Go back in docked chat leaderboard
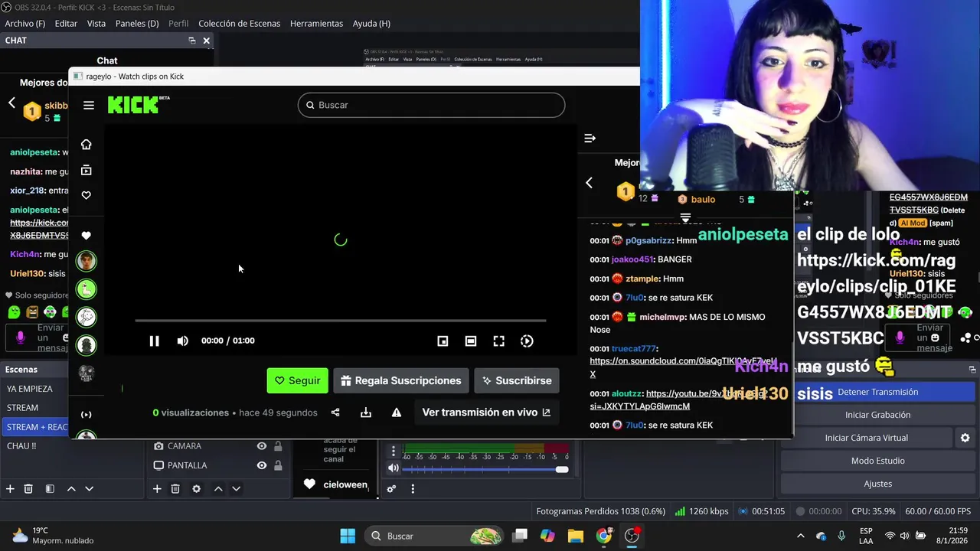Viewport: 980px width, 551px height. pyautogui.click(x=11, y=103)
